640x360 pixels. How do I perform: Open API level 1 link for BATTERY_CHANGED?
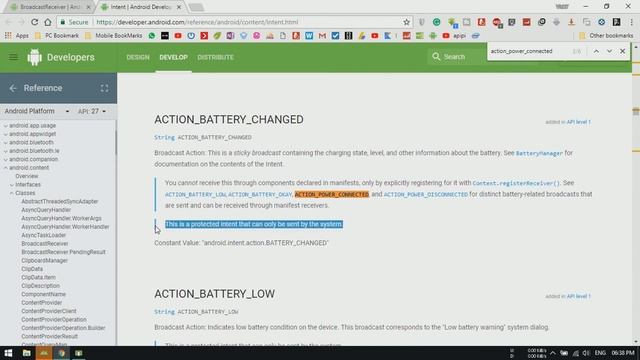578,122
